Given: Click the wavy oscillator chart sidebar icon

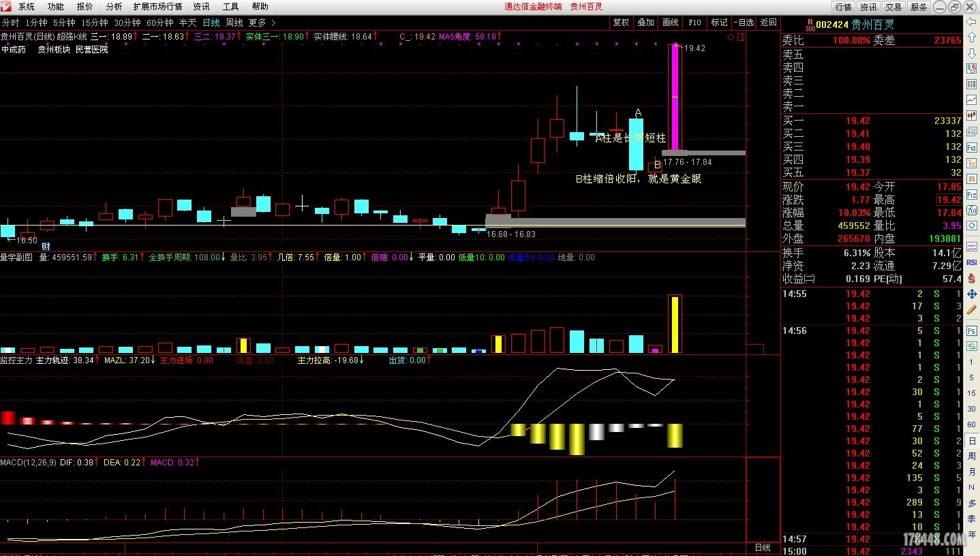Looking at the screenshot, I should [x=971, y=246].
